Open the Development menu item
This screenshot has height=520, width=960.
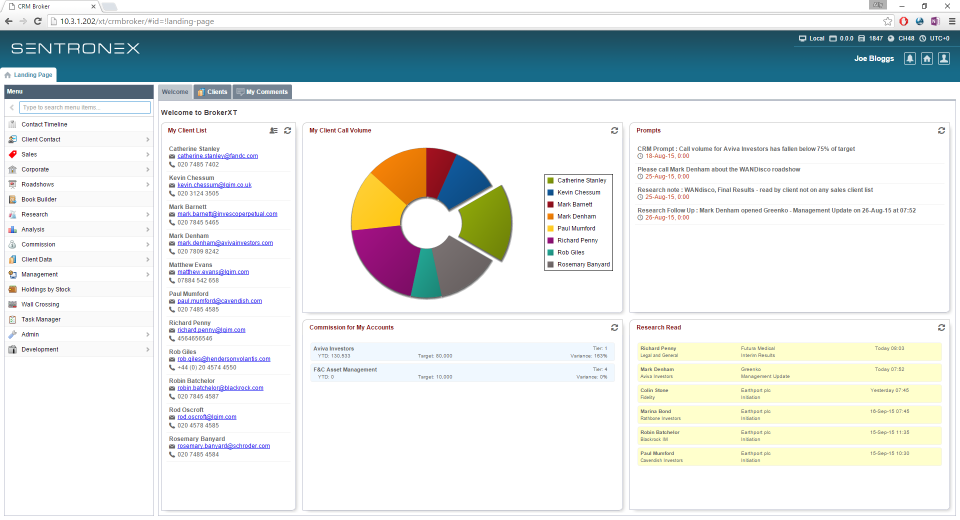79,350
